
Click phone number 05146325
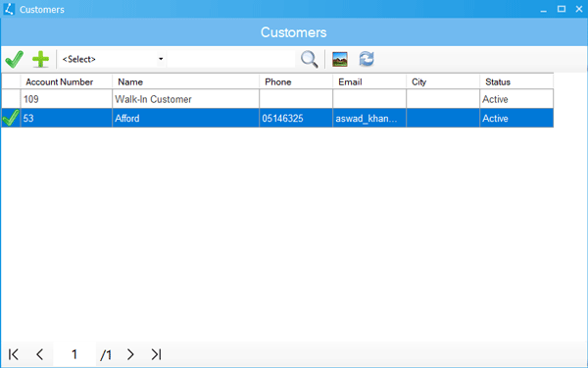click(x=296, y=119)
